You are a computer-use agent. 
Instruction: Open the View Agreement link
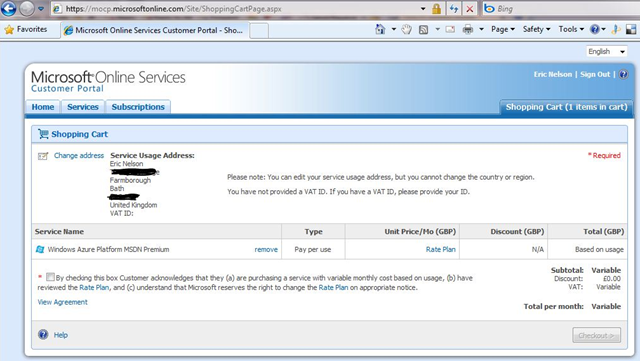click(62, 302)
